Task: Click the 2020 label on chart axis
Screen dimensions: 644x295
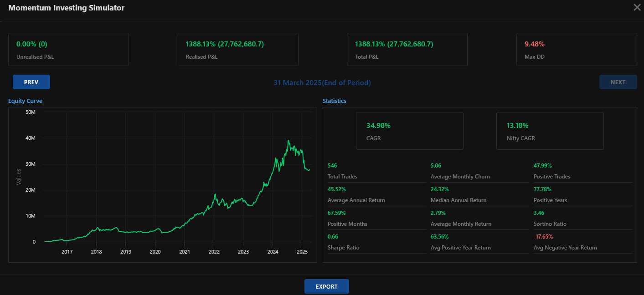Action: 155,252
